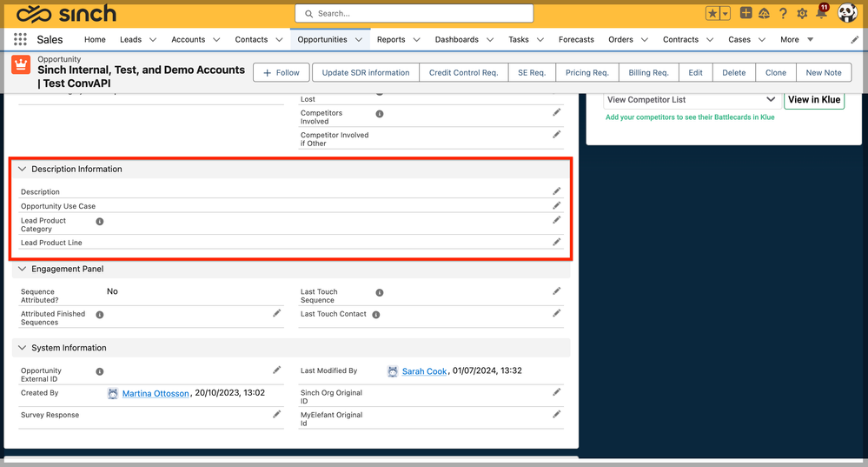The image size is (868, 467).
Task: Show Last Touch Sequence info icon
Action: [x=380, y=292]
